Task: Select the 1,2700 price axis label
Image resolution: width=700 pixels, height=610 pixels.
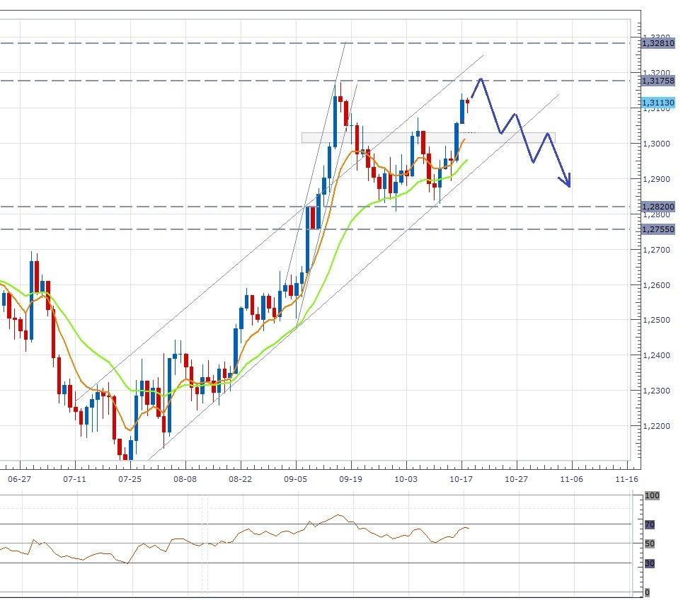Action: pyautogui.click(x=656, y=250)
